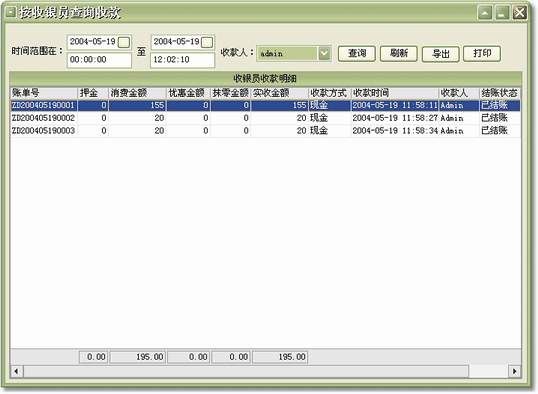Click the roll-up window arrow button
This screenshot has width=538, height=394.
[x=485, y=13]
